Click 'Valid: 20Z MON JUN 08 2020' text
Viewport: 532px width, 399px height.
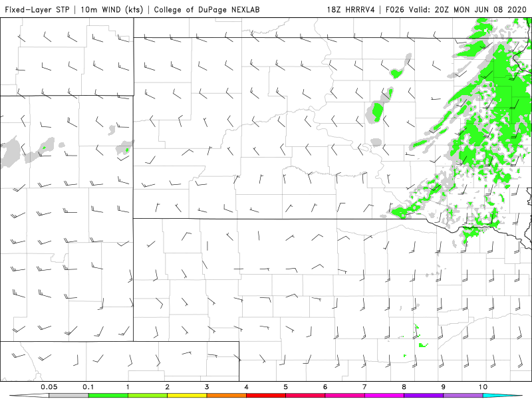(467, 9)
